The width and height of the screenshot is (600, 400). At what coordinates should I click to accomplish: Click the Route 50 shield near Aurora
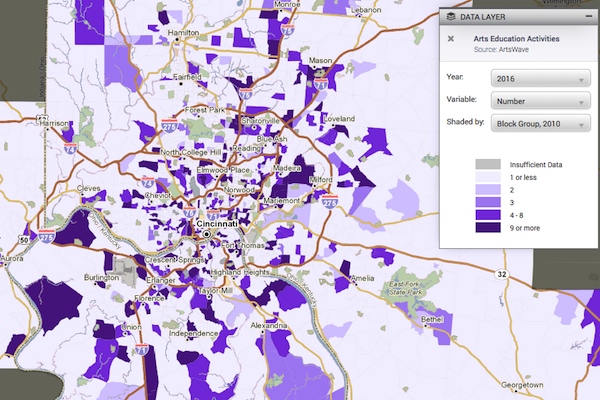(23, 240)
